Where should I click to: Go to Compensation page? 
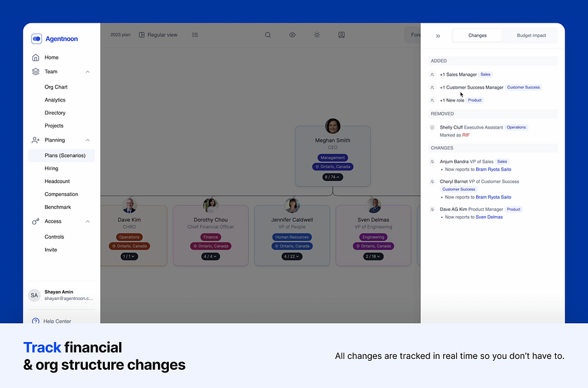(61, 194)
